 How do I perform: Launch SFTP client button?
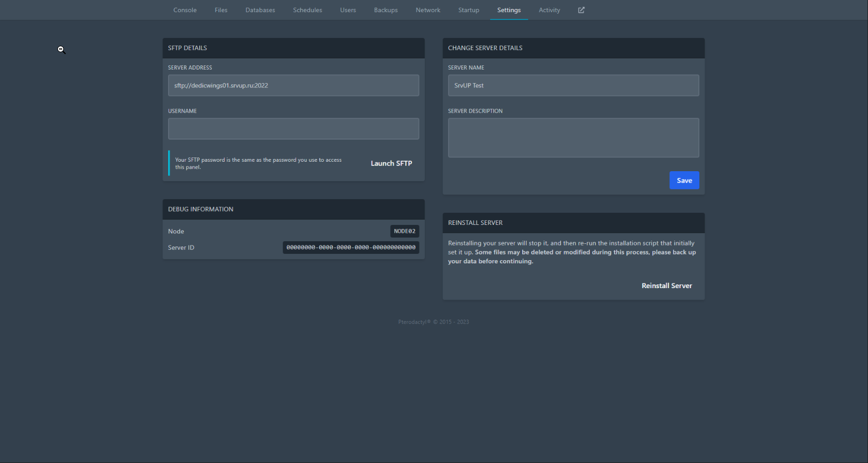[392, 163]
